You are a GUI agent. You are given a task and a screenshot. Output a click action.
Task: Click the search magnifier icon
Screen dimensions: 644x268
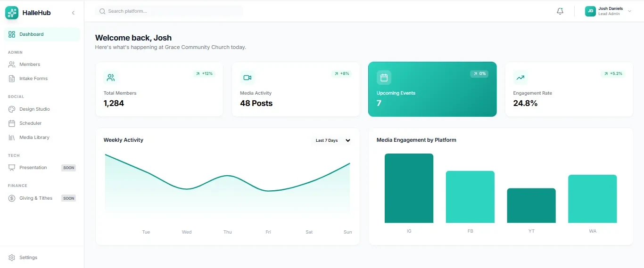tap(102, 11)
